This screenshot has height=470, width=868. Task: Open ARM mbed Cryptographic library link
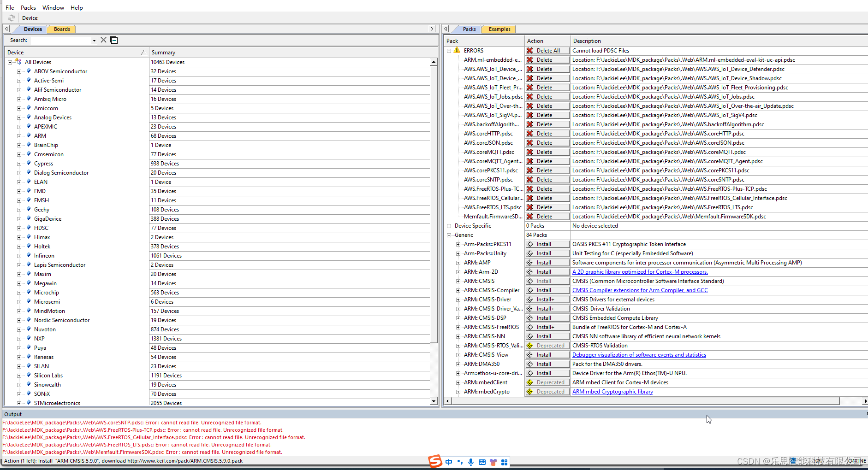coord(612,392)
